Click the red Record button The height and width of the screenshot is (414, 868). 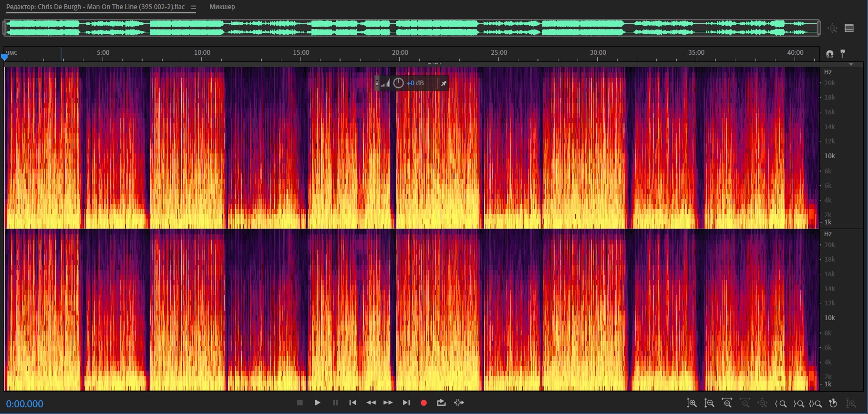tap(424, 403)
